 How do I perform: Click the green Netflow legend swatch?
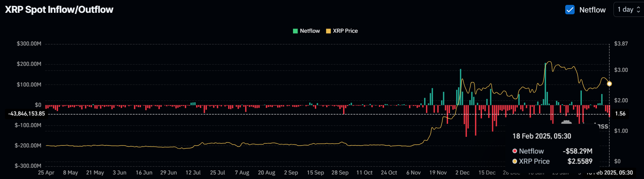pos(295,31)
